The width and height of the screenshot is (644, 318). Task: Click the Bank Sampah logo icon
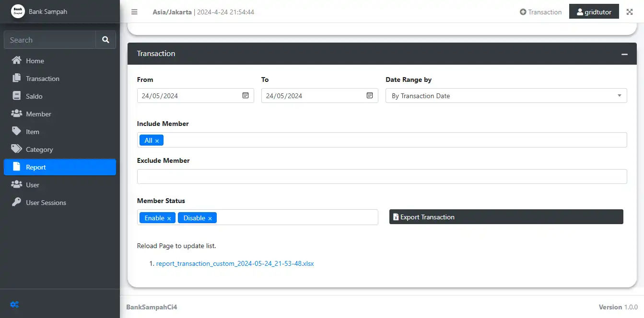point(18,11)
